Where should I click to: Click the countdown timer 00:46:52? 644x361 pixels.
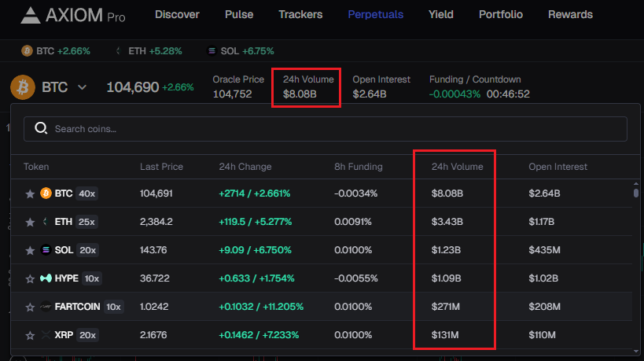[508, 94]
